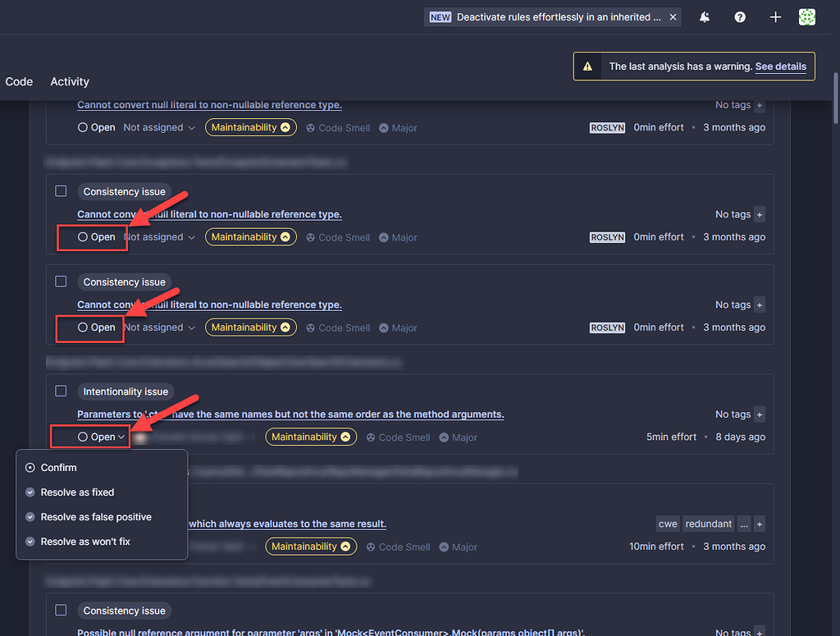Expand the Maintainability rating dropdown
Viewport: 840px width, 636px height.
coord(250,127)
